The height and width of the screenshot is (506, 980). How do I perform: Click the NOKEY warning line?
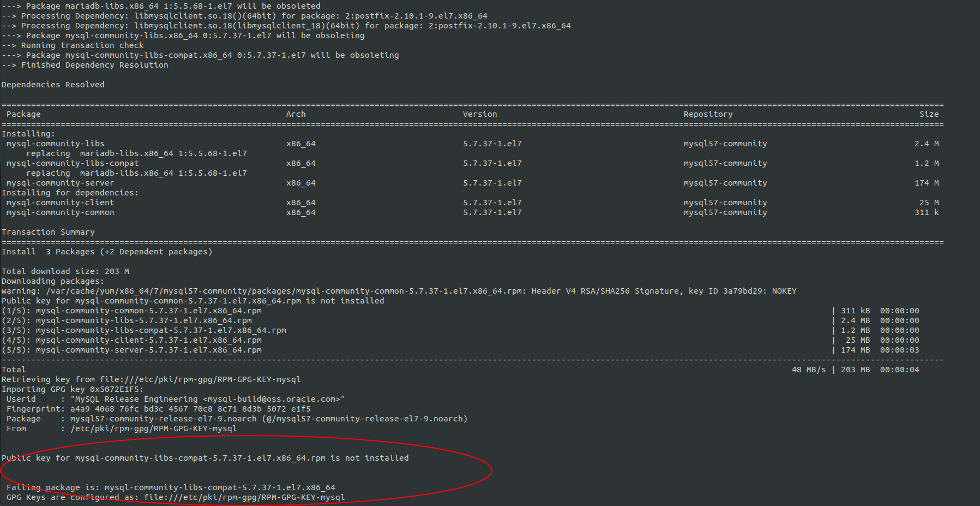399,291
